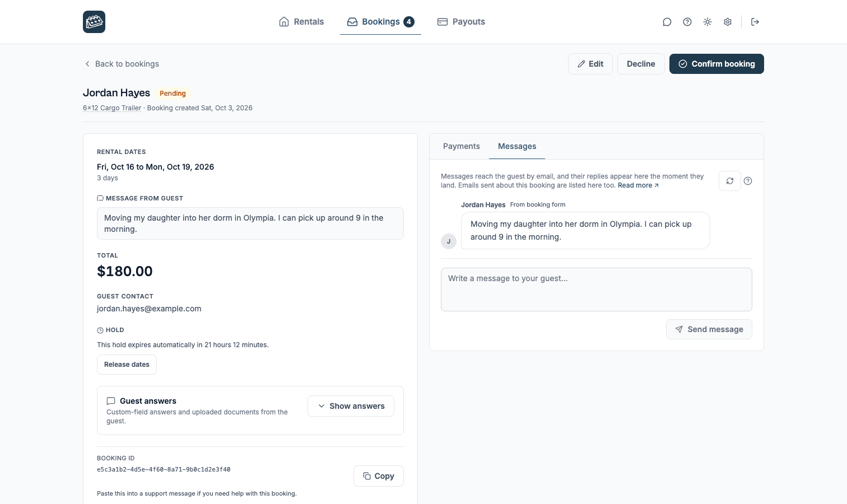The width and height of the screenshot is (847, 504).
Task: Click the '3 days' duration text
Action: 108,178
